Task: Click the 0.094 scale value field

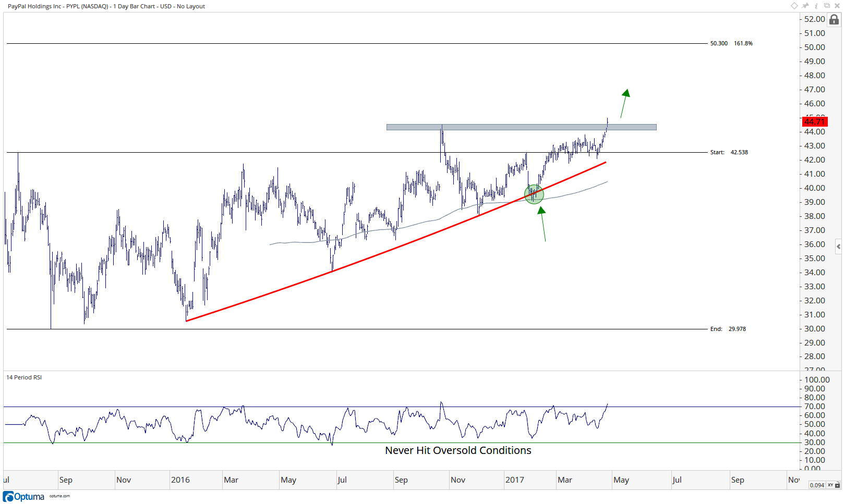Action: (817, 485)
